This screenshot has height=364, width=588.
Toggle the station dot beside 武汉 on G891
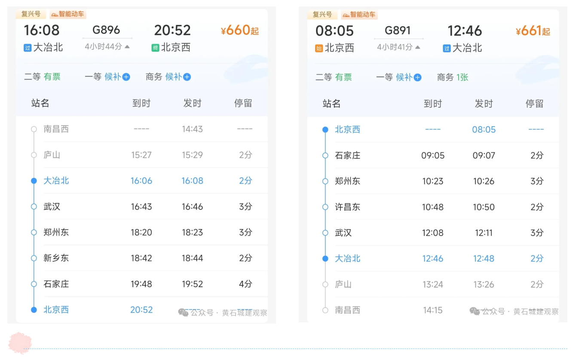pos(325,233)
